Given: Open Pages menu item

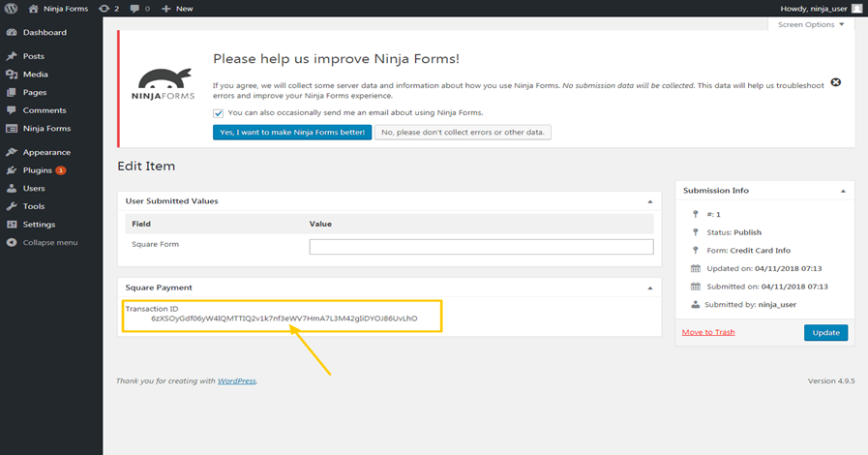Looking at the screenshot, I should click(x=35, y=92).
